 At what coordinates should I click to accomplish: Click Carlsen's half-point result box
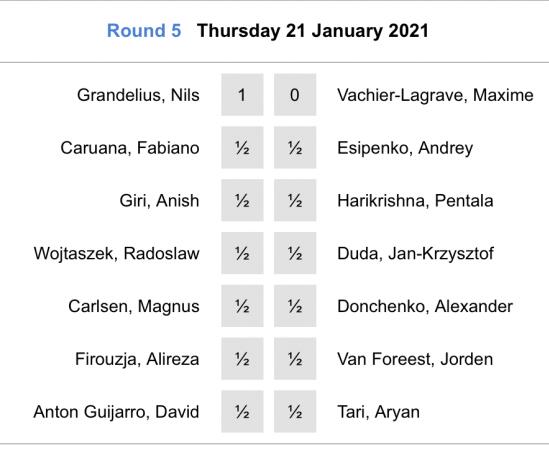tap(242, 306)
